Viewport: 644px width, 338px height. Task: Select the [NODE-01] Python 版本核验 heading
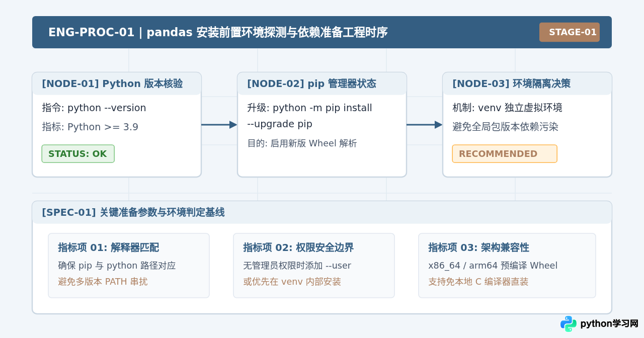coord(112,83)
